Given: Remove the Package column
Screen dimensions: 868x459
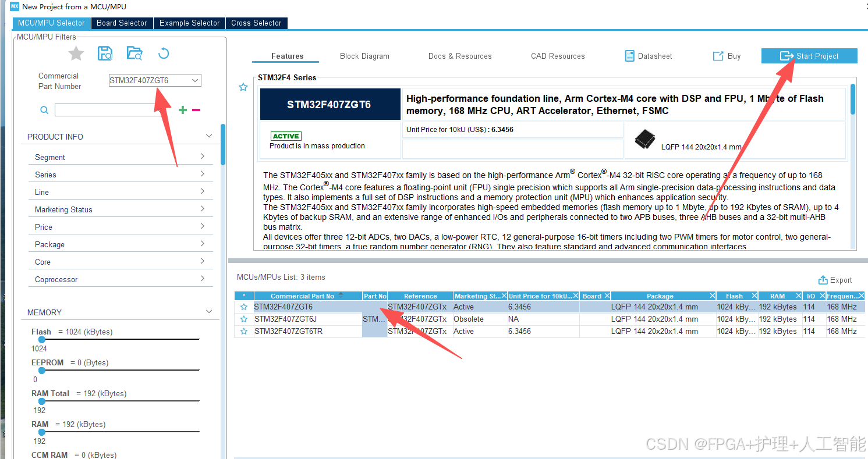Looking at the screenshot, I should pos(712,296).
